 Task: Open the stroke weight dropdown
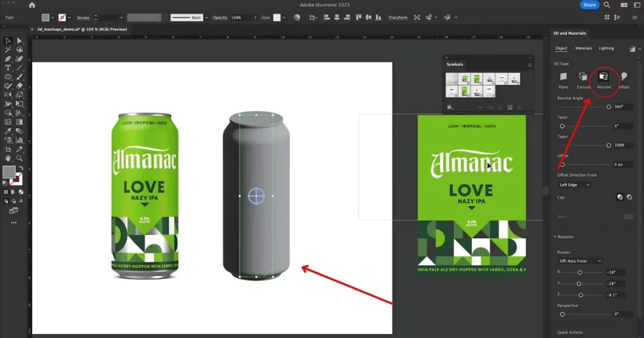click(x=121, y=18)
